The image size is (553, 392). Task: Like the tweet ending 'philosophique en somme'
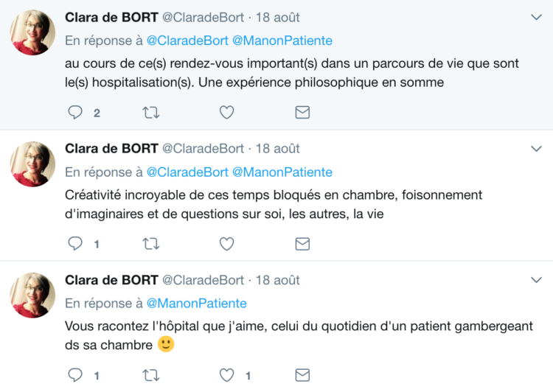tap(227, 113)
